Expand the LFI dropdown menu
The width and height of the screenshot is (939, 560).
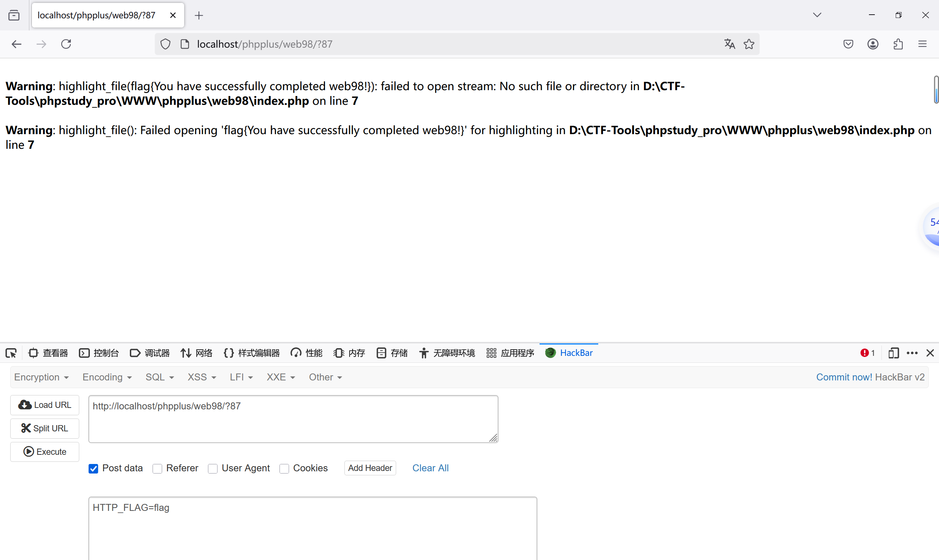point(241,377)
